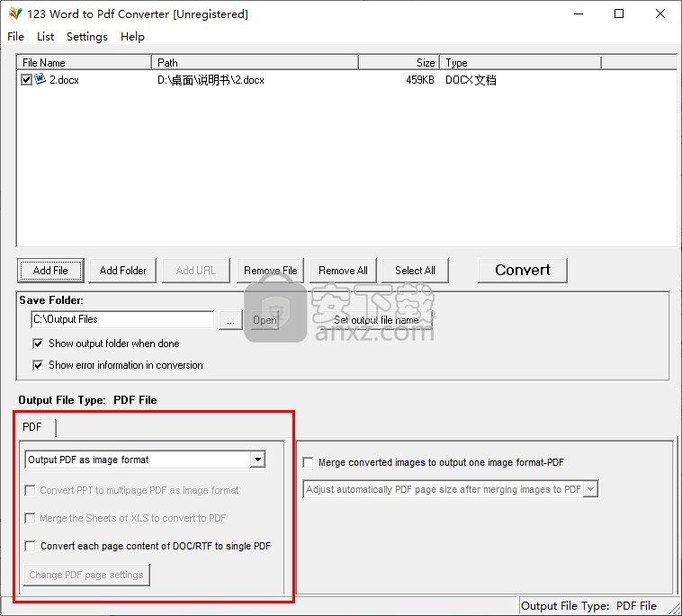Screen dimensions: 682x616
Task: Expand the Adjust automatically PDF page size dropdown
Action: click(590, 489)
